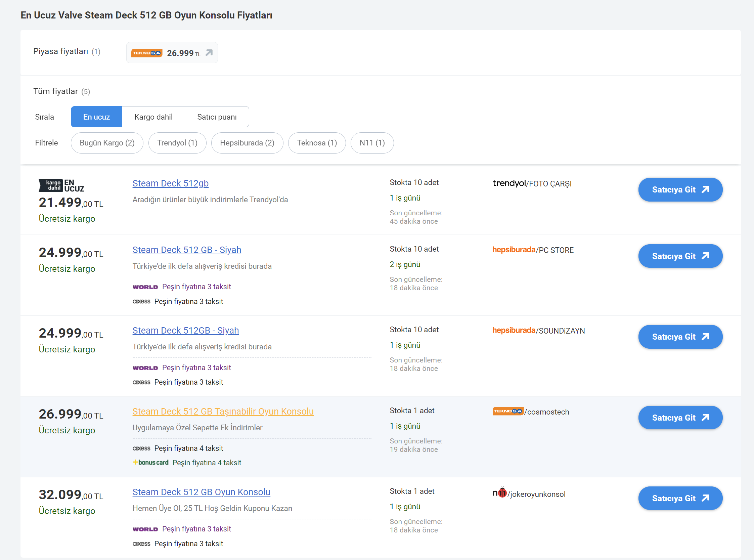Click the kargo dahil EN UCUZ badge
The width and height of the screenshot is (754, 560).
61,186
